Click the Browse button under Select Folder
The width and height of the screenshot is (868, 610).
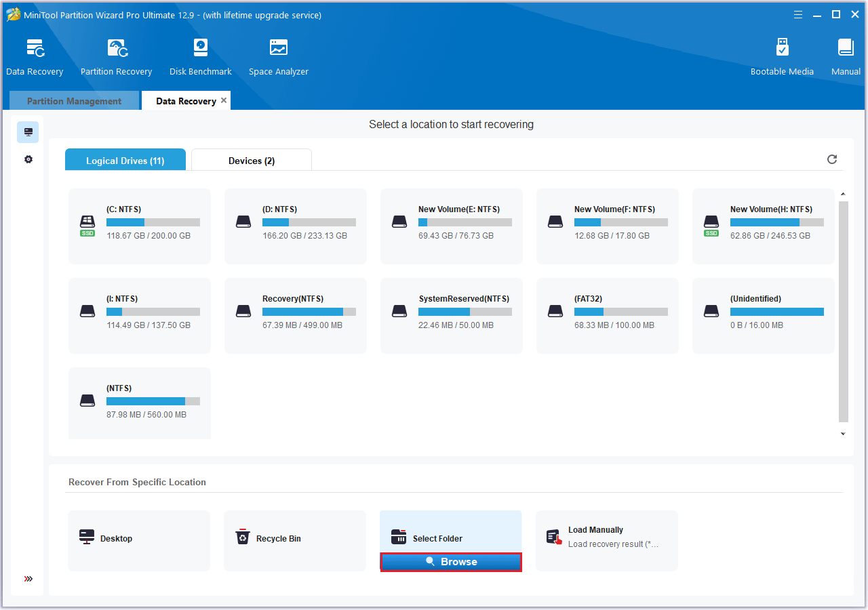click(x=451, y=562)
